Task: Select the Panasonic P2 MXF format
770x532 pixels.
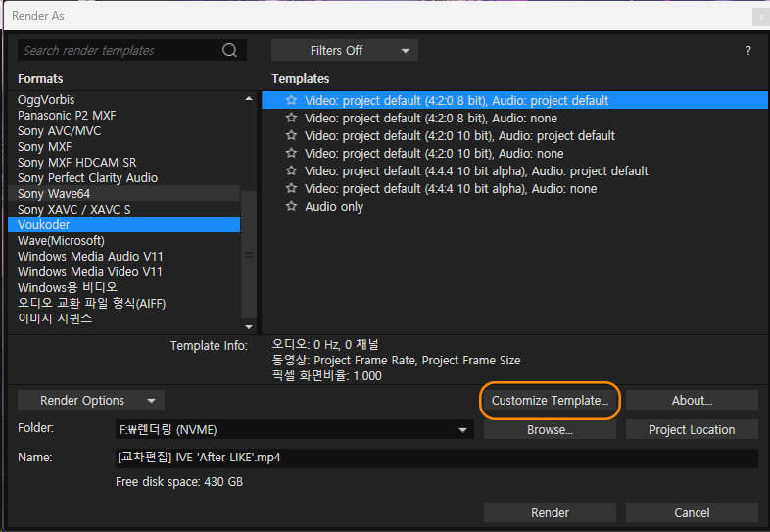Action: [x=123, y=116]
